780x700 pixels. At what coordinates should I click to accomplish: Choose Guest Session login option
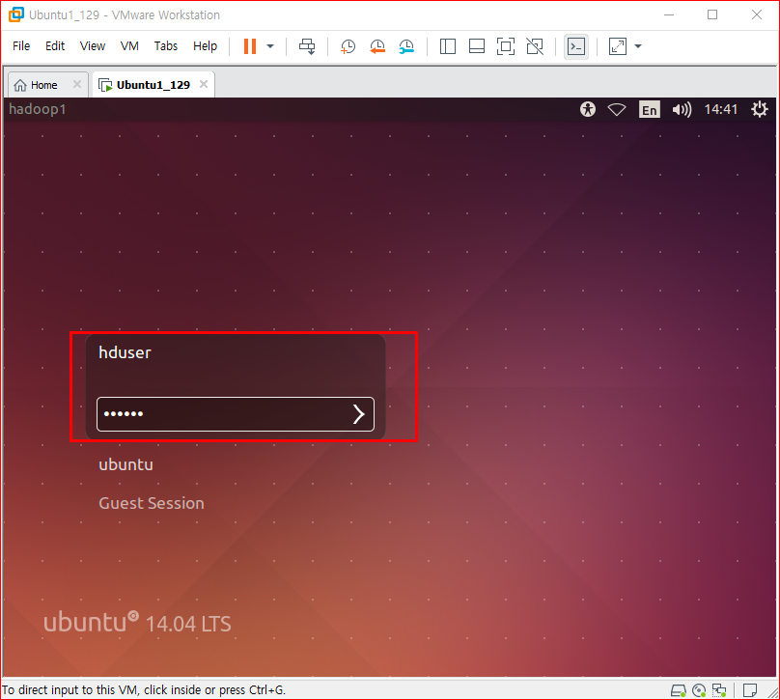[x=152, y=503]
